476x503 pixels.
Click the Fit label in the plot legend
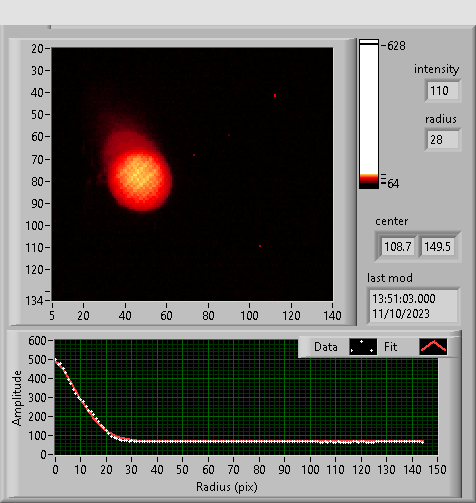(390, 347)
